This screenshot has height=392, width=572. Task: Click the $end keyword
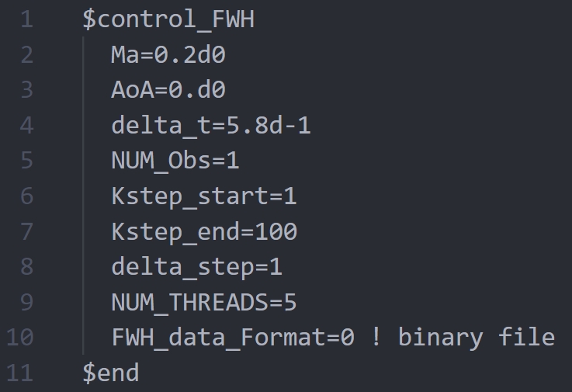point(111,373)
